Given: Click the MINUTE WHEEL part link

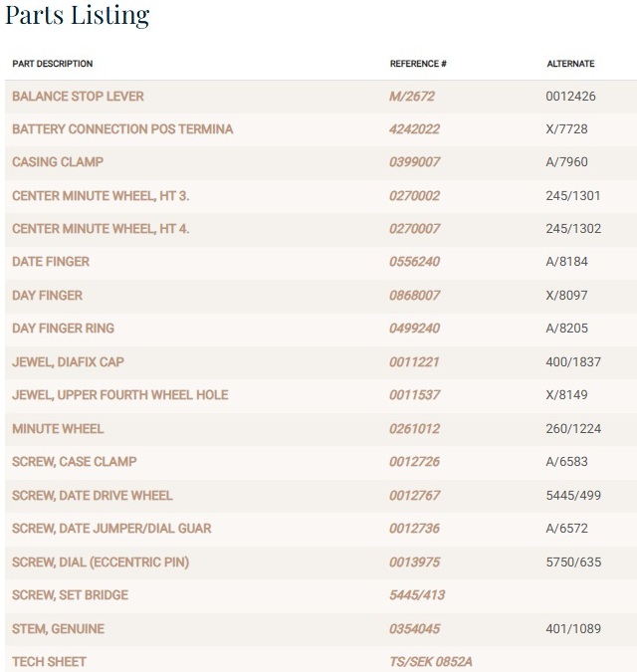Looking at the screenshot, I should pos(58,429).
